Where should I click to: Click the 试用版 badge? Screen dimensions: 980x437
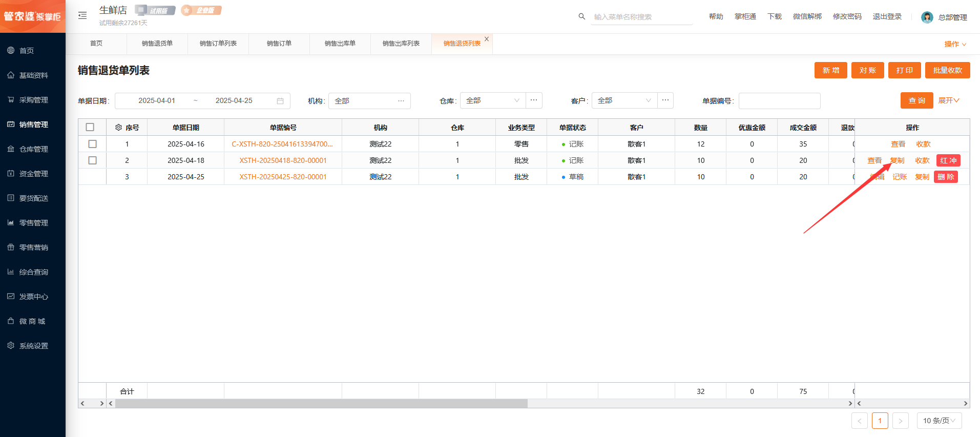[155, 10]
